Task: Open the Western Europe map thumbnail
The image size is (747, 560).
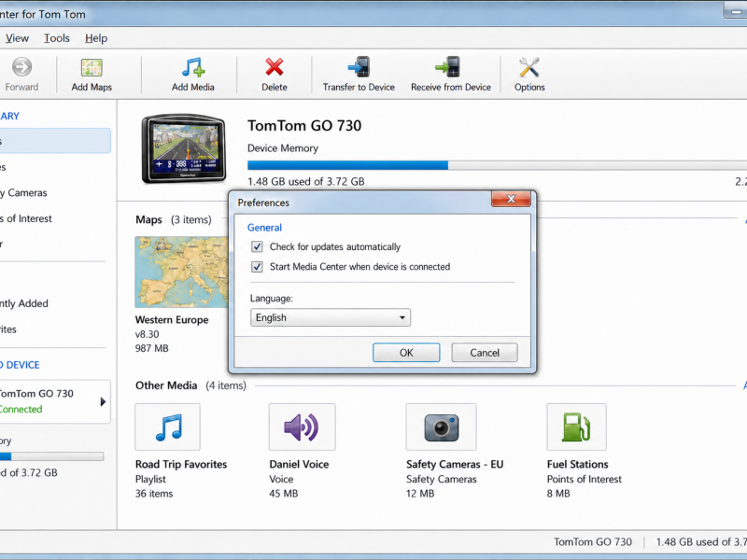Action: click(x=181, y=272)
